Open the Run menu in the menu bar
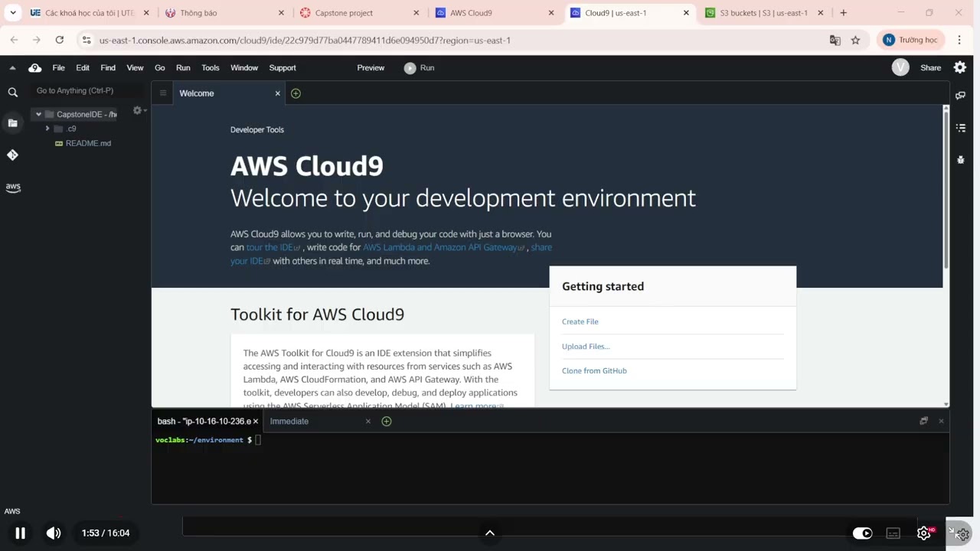980x551 pixels. [183, 68]
